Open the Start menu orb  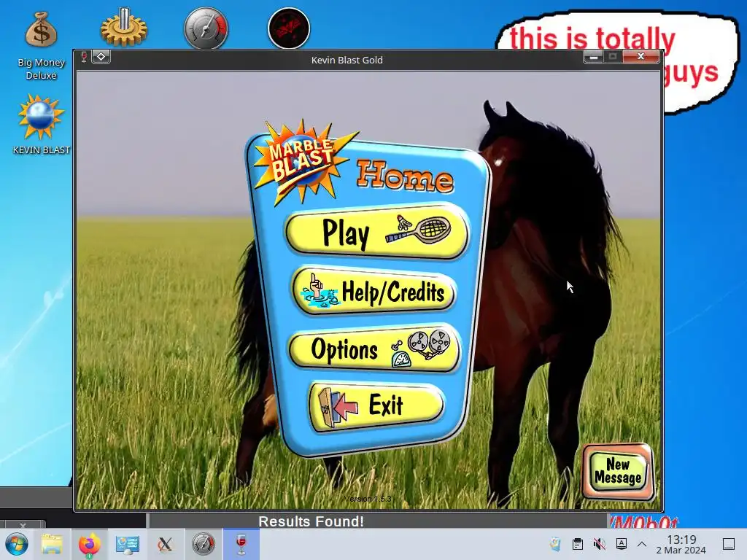17,544
